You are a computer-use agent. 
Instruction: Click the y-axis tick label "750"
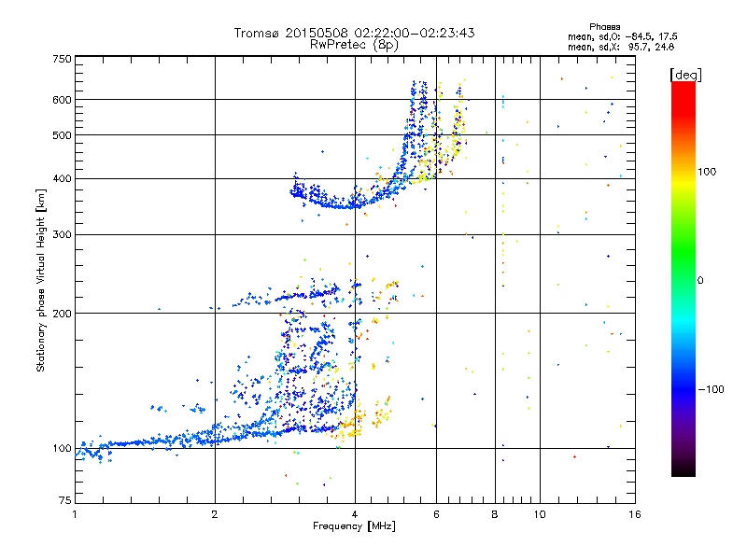(63, 59)
